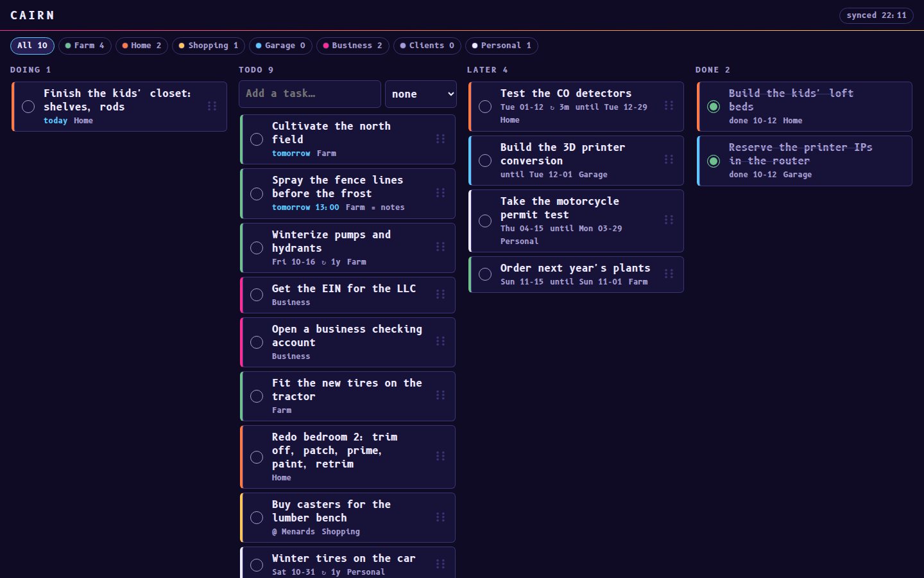Click drag handle on Test the CO detectors card
This screenshot has width=924, height=578.
[669, 105]
